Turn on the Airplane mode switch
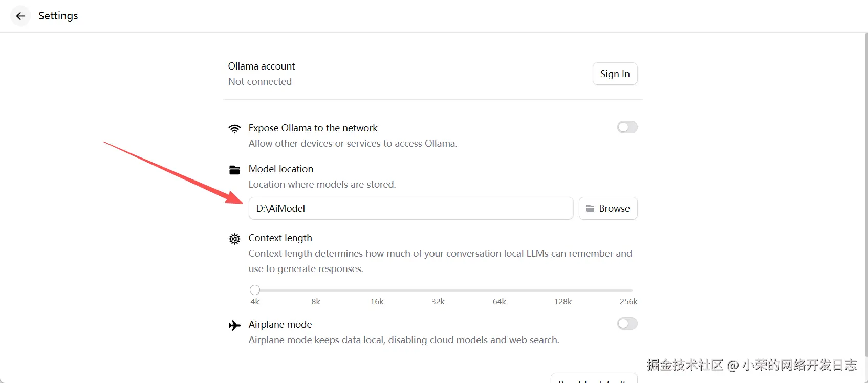This screenshot has width=868, height=383. coord(627,324)
